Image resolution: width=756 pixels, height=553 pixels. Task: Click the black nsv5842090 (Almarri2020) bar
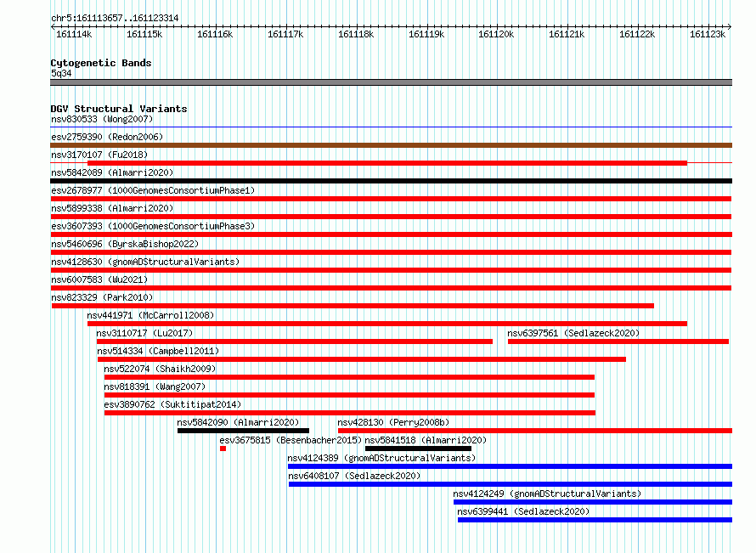[x=244, y=431]
